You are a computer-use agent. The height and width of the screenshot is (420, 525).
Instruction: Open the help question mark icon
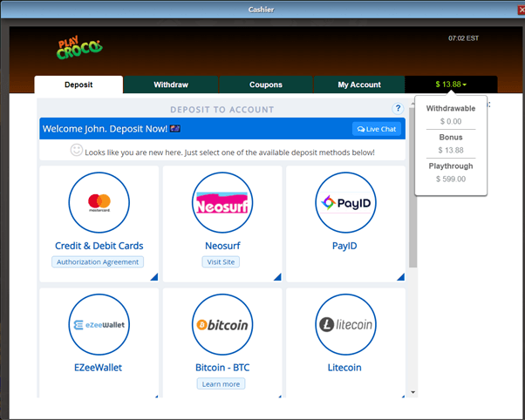(x=398, y=108)
